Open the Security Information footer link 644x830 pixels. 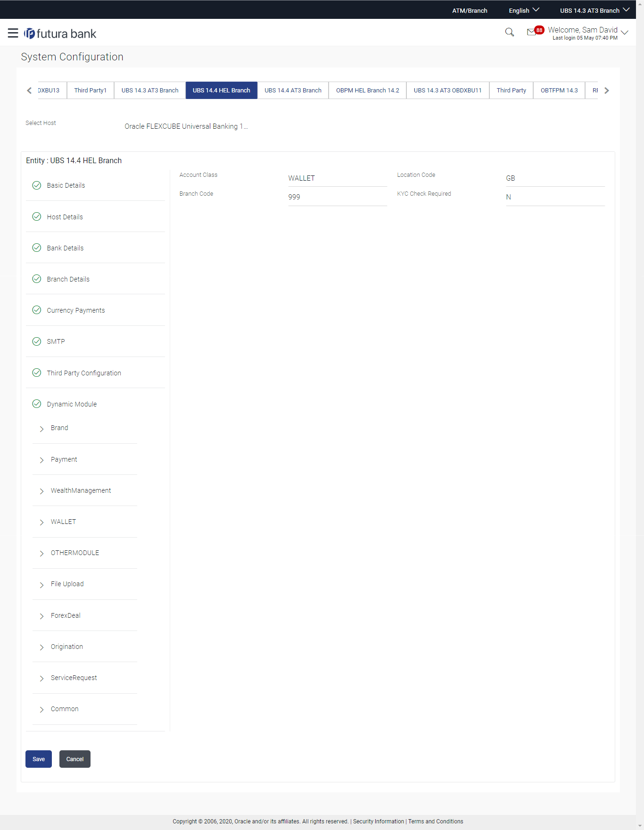379,821
